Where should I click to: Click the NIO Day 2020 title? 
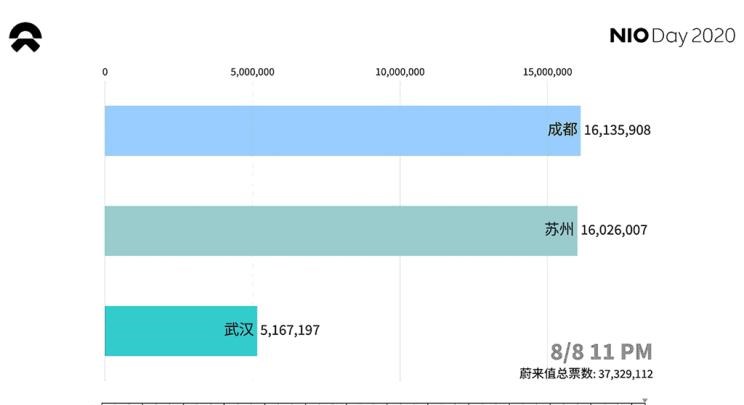671,37
